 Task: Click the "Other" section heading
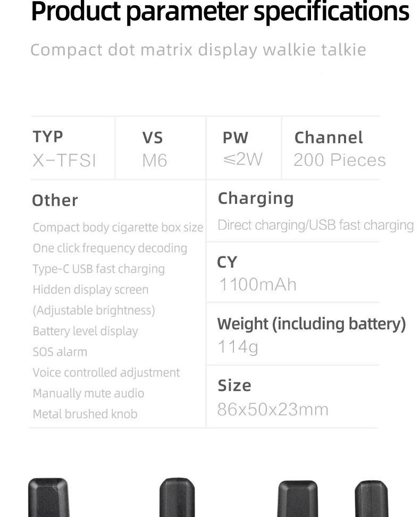tap(55, 201)
